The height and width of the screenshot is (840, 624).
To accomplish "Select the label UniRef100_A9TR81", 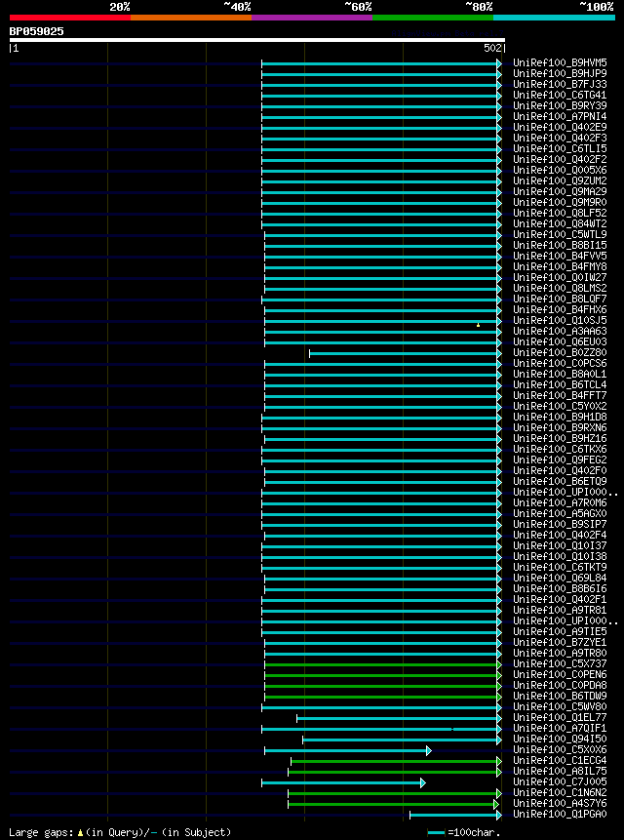I will pos(560,610).
